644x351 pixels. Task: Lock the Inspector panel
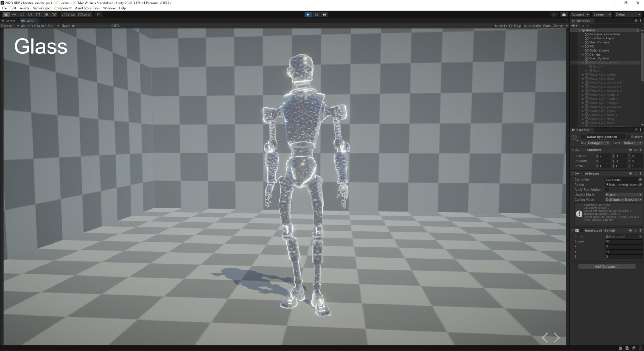pyautogui.click(x=636, y=130)
